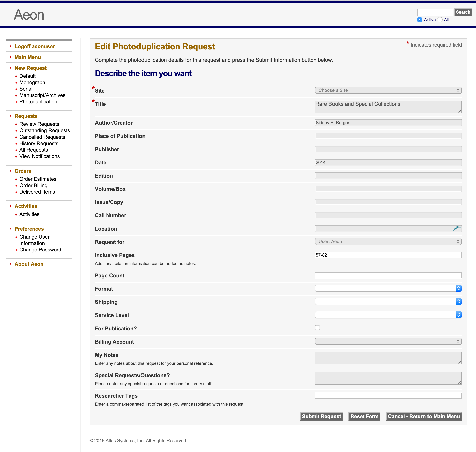Open the Preferences section link
This screenshot has height=452, width=476.
[29, 229]
